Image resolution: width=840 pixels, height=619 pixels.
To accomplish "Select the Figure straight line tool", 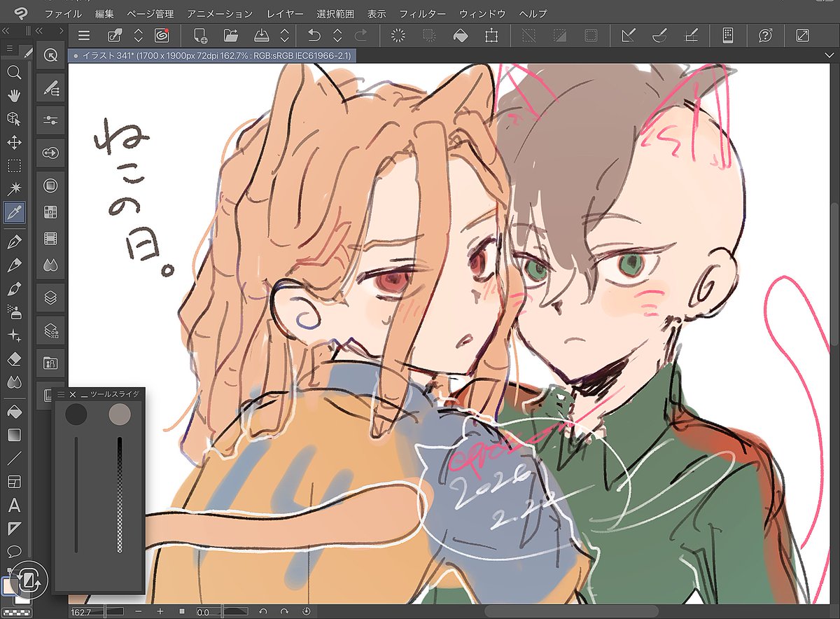I will [x=14, y=459].
